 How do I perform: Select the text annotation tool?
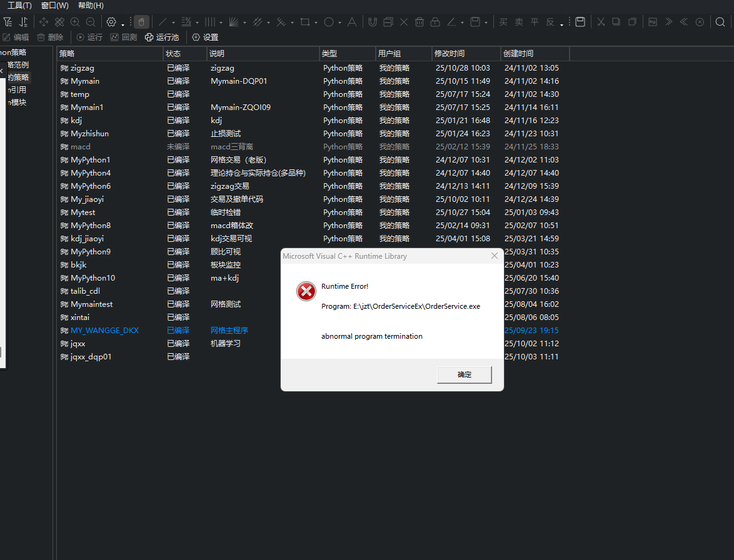pos(352,22)
